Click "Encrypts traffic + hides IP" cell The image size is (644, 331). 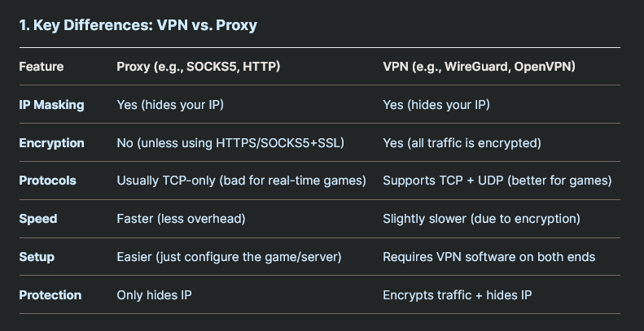click(457, 295)
